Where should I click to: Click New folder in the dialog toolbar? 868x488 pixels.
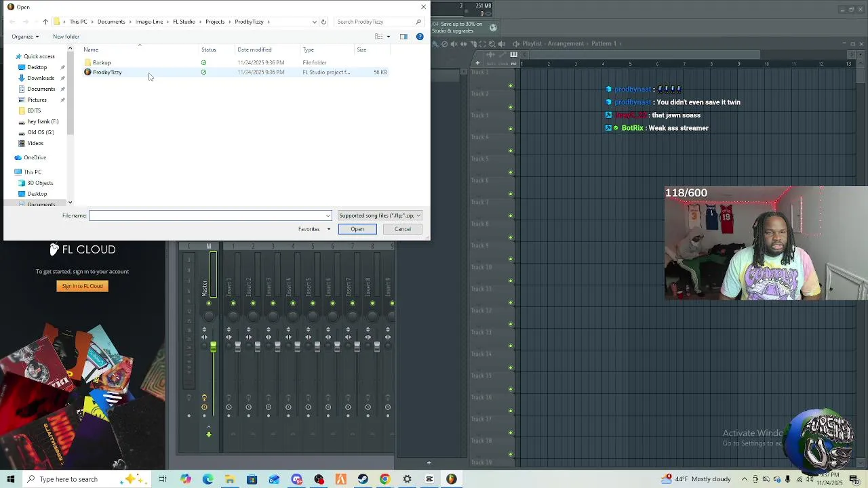(66, 37)
